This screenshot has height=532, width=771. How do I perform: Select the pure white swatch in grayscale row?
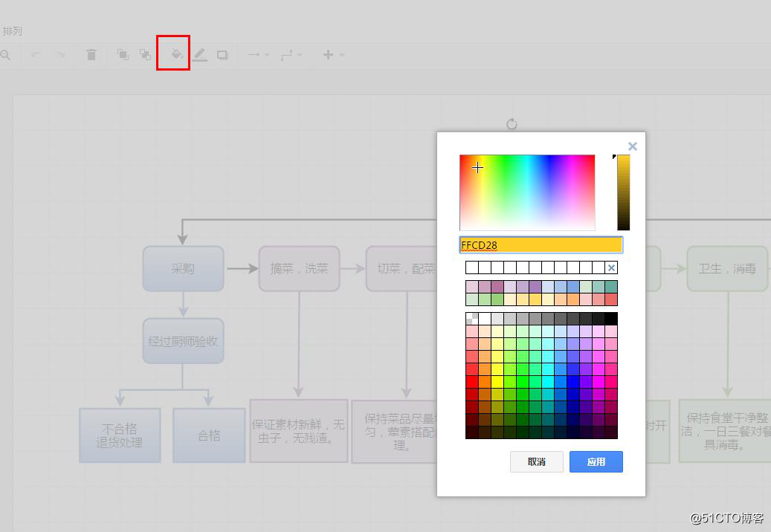point(484,318)
